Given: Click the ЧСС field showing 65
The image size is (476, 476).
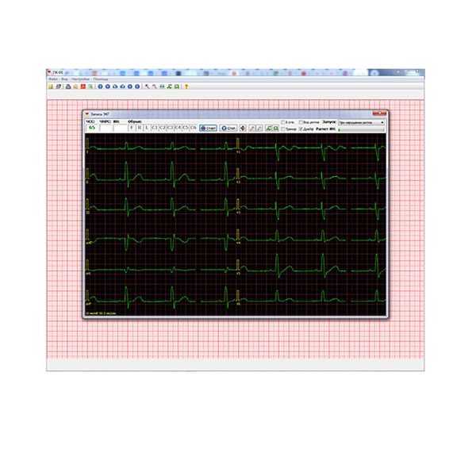Looking at the screenshot, I should [x=92, y=128].
